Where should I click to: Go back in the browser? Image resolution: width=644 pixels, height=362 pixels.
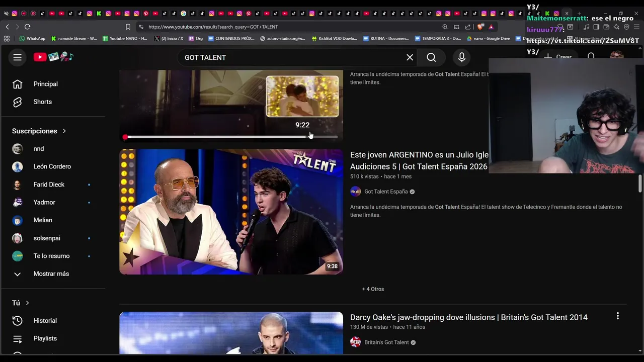point(7,27)
